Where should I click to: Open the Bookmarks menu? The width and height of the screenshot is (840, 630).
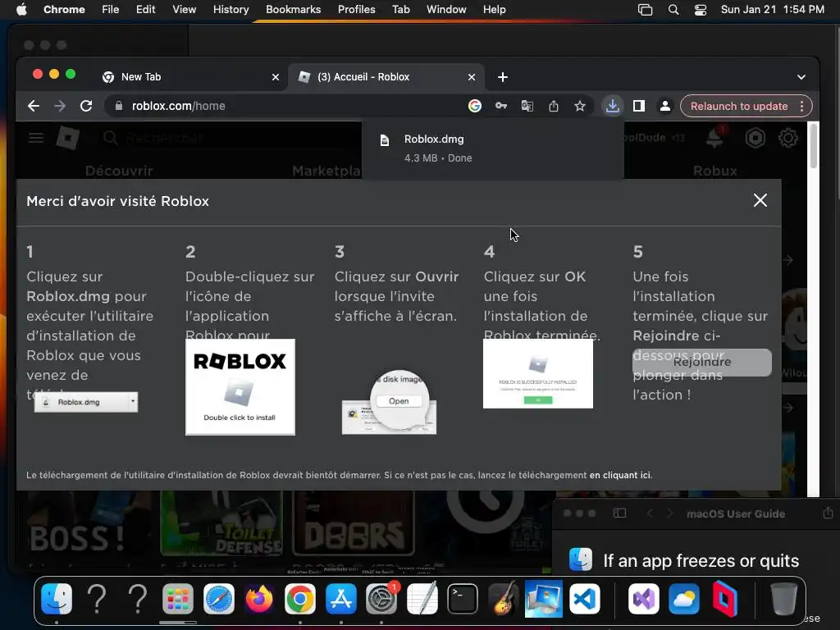(293, 9)
